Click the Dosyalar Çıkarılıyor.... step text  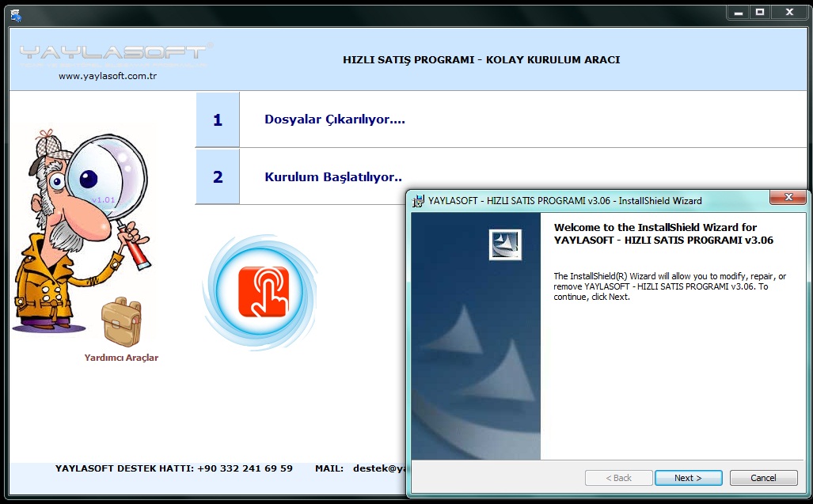point(334,119)
